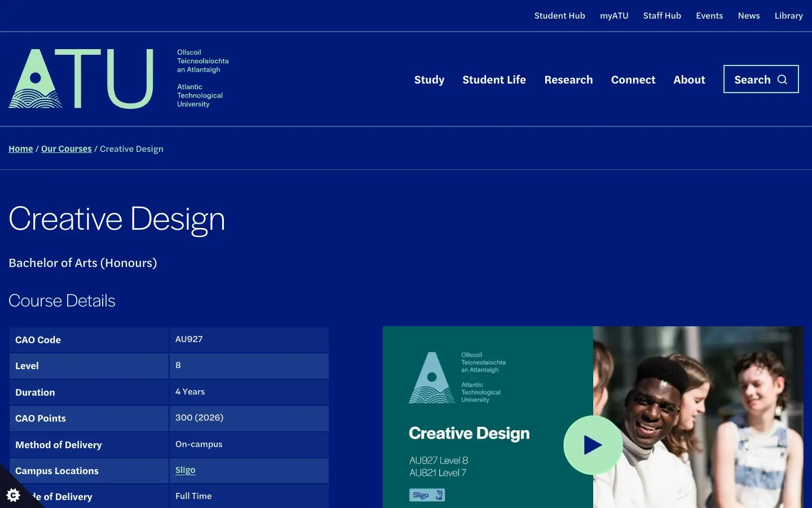The width and height of the screenshot is (812, 508).
Task: Click the Duration row label
Action: click(35, 392)
